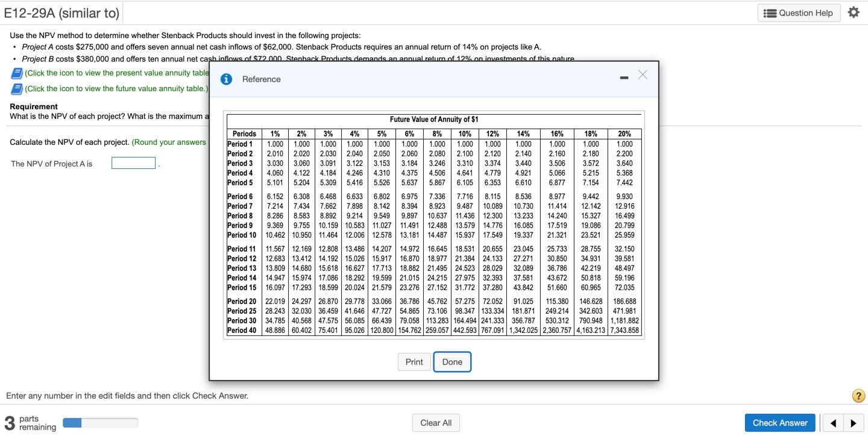Open the present value annuity table icon

(16, 73)
